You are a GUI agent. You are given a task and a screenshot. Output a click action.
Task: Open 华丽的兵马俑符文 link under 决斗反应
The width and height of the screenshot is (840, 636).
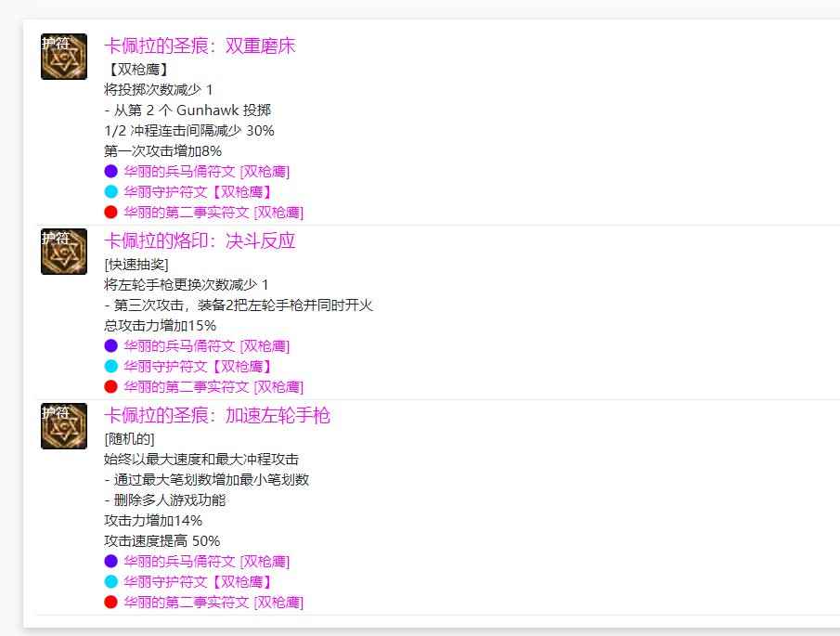click(x=207, y=345)
